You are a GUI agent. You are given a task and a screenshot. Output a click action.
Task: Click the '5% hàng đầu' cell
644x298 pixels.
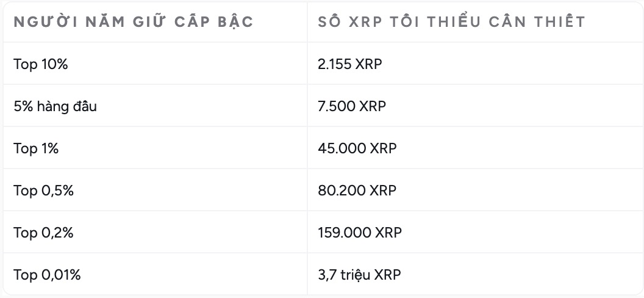pos(55,106)
